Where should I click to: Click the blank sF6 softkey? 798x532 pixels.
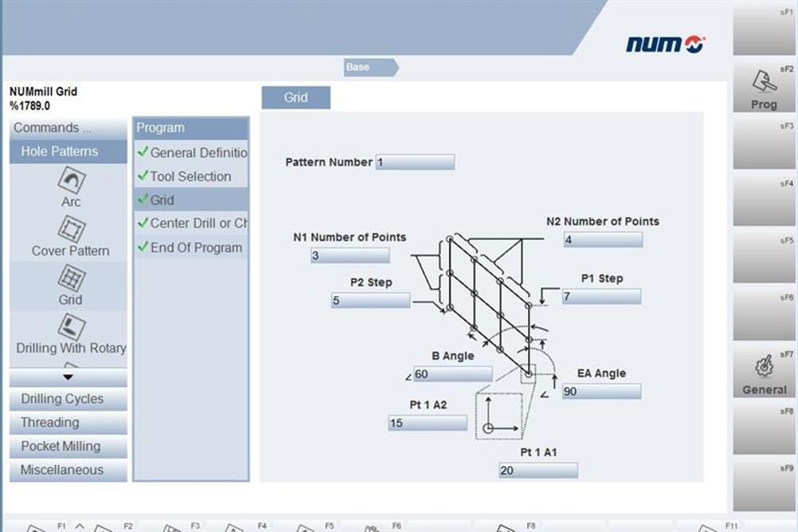(764, 315)
